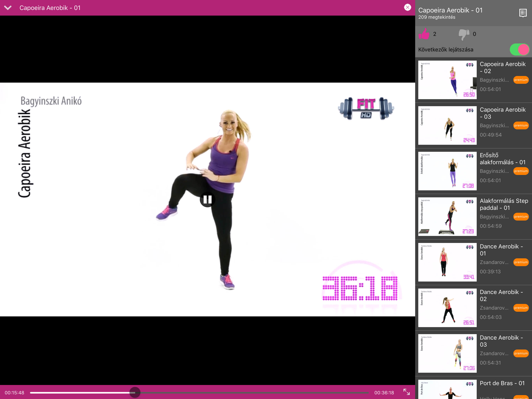Click the 209 megtekintés view count
Image resolution: width=532 pixels, height=399 pixels.
(x=437, y=17)
